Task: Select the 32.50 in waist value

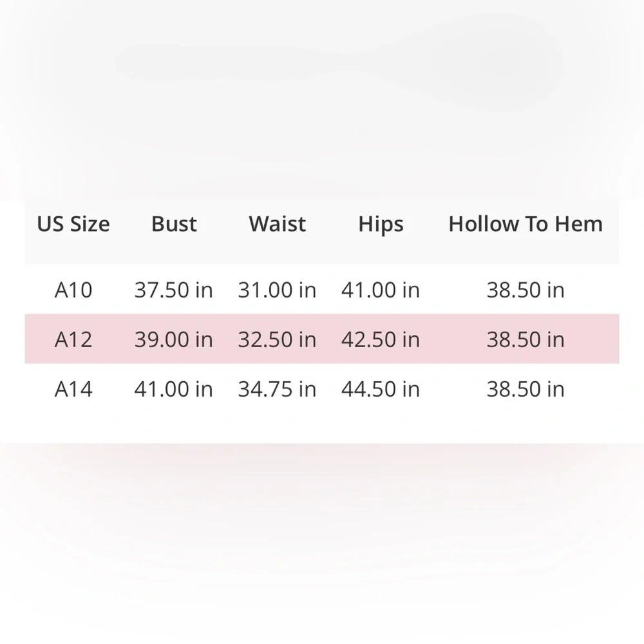Action: 277,339
